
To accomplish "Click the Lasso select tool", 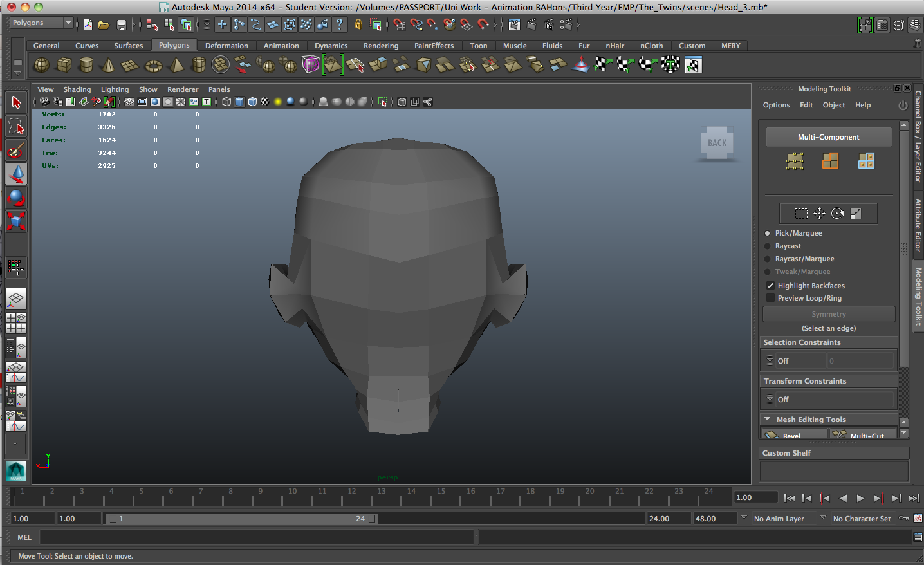I will click(16, 127).
